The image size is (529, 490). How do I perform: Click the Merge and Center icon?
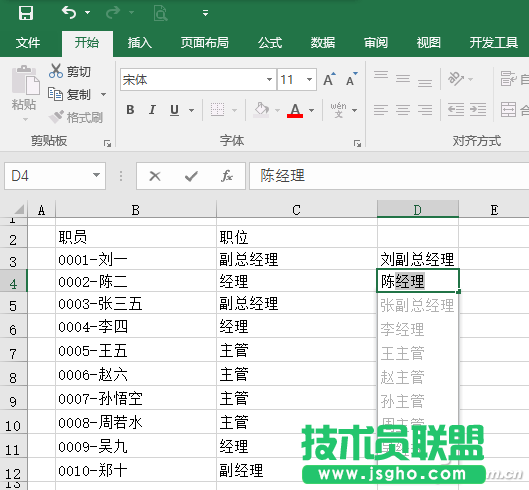508,110
